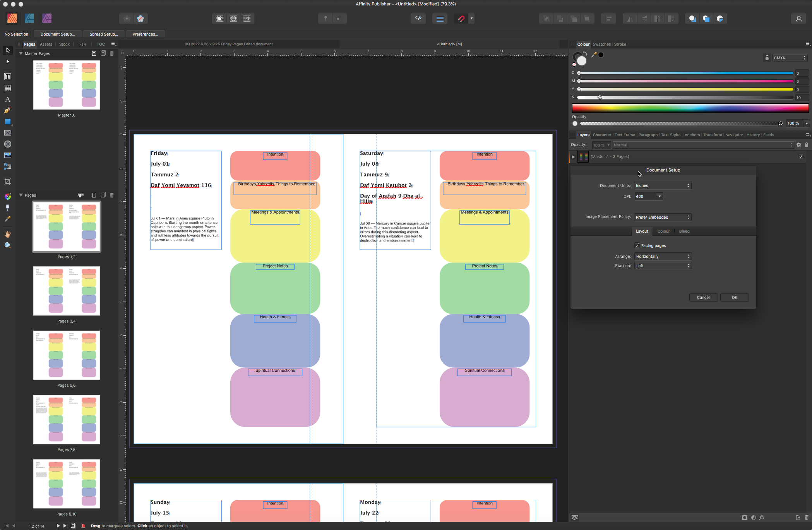The width and height of the screenshot is (812, 530).
Task: Add master page icon
Action: coord(94,53)
